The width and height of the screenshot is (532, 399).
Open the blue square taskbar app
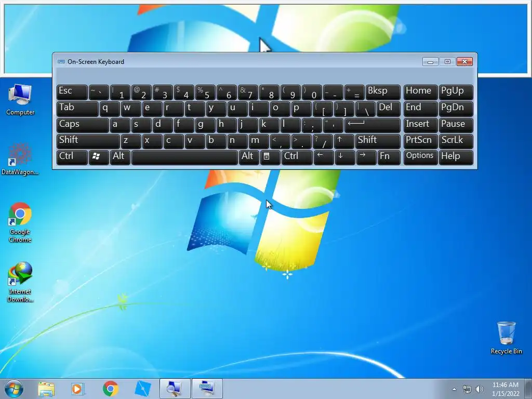pyautogui.click(x=142, y=389)
